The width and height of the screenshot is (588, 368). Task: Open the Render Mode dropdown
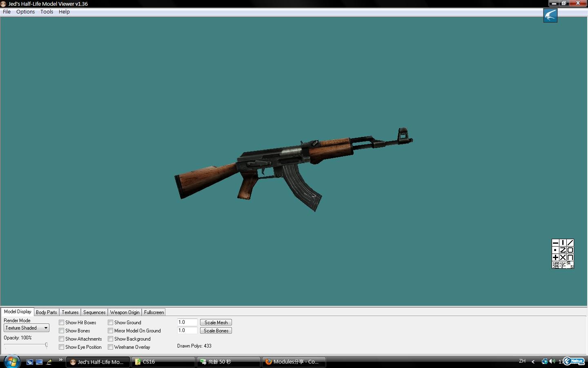27,328
